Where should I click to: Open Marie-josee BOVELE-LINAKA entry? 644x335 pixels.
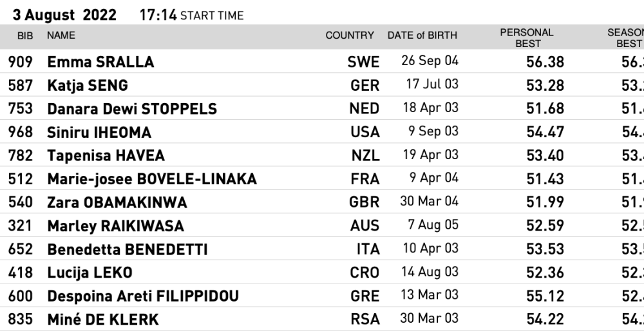[152, 179]
